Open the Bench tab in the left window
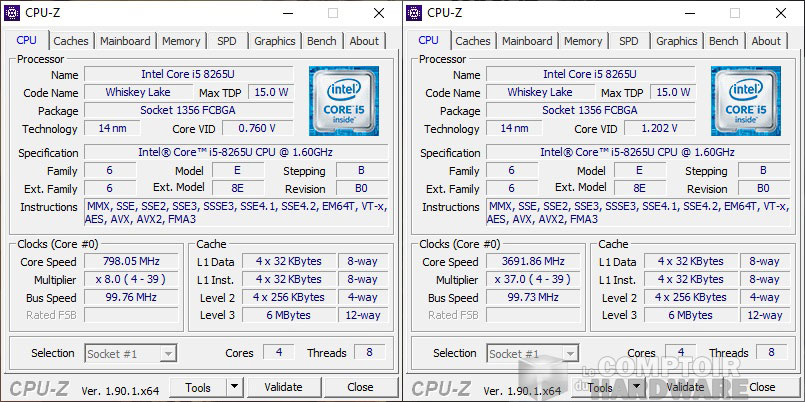 pyautogui.click(x=322, y=41)
